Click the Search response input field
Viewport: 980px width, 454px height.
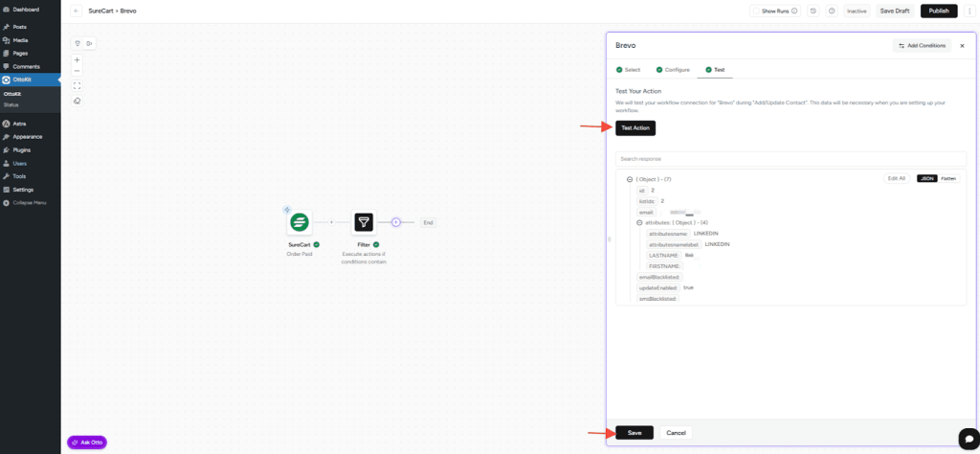coord(791,158)
